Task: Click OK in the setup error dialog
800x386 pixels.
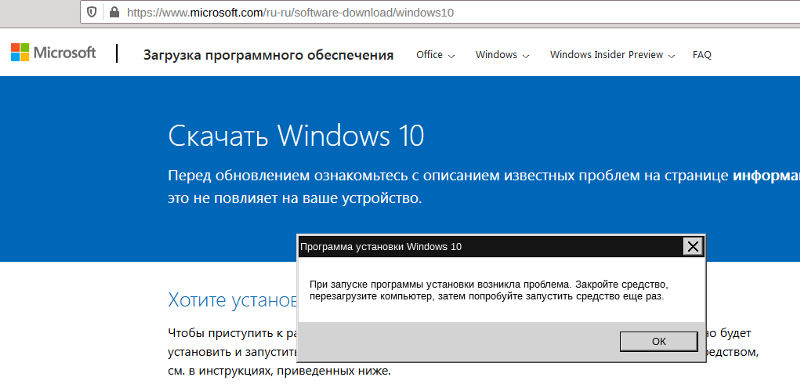Action: tap(659, 342)
